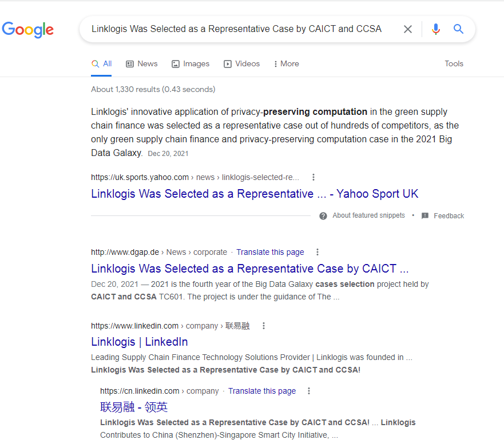Translate the dgap.de result page
This screenshot has height=440, width=504.
270,252
